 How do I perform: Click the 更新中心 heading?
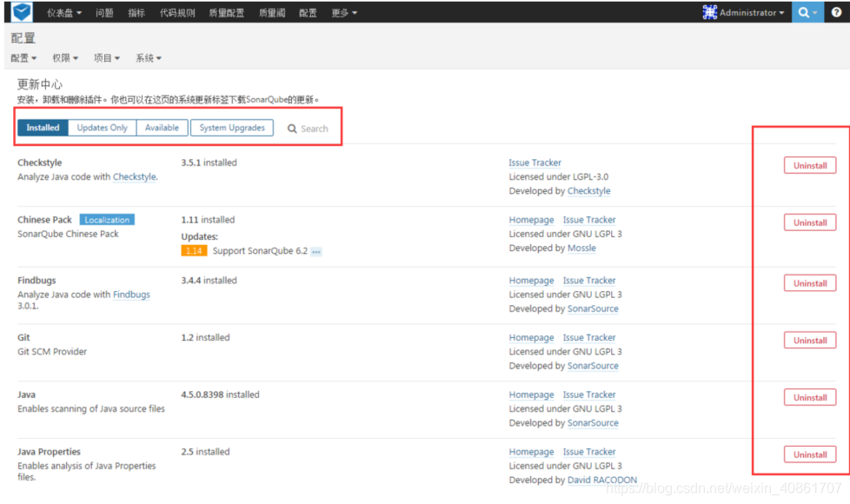pyautogui.click(x=40, y=84)
